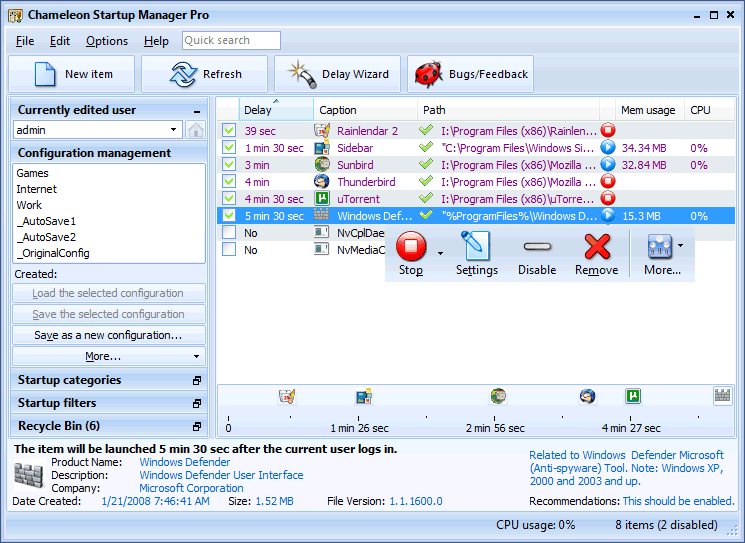Screen dimensions: 745x543
Task: Click the home icon beside the admin user box
Action: pyautogui.click(x=195, y=130)
